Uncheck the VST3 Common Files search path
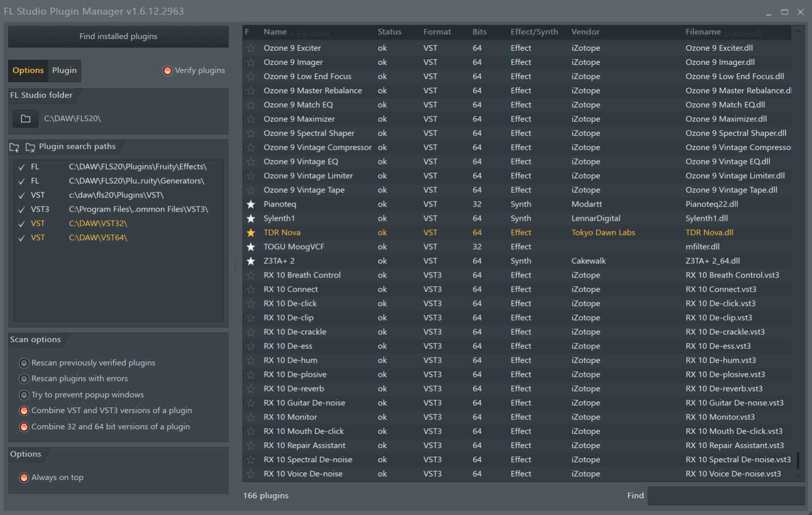 point(21,210)
